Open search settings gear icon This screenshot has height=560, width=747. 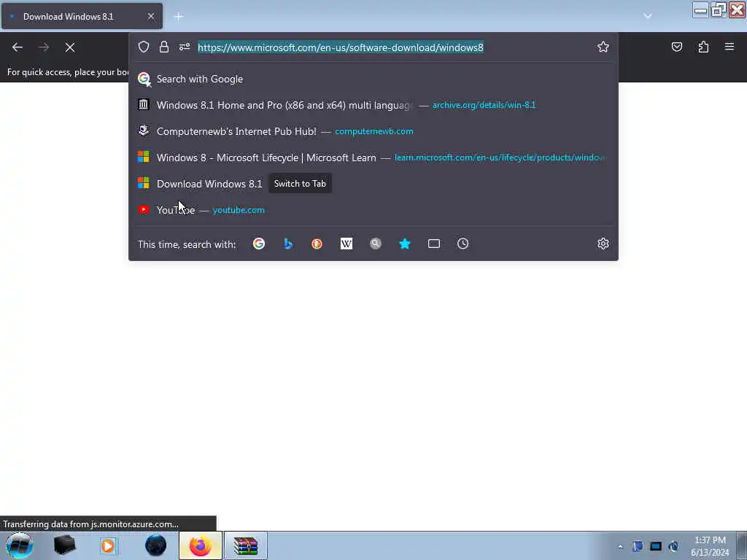tap(603, 244)
